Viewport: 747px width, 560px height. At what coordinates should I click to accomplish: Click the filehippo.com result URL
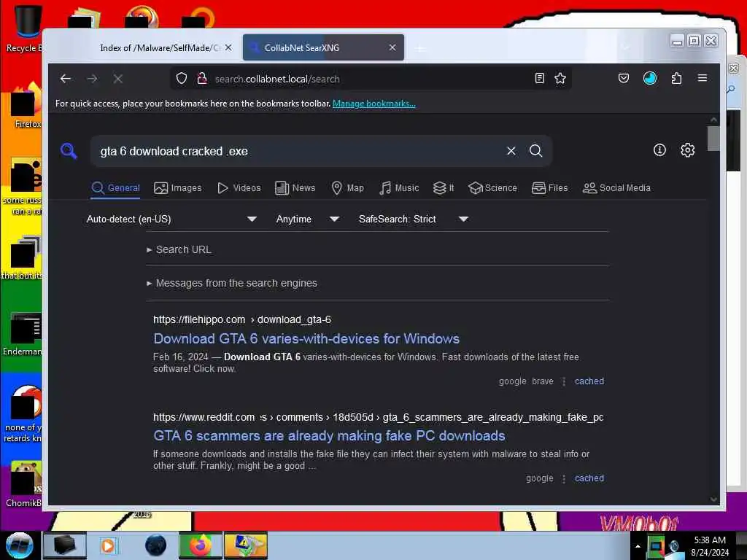tap(242, 319)
